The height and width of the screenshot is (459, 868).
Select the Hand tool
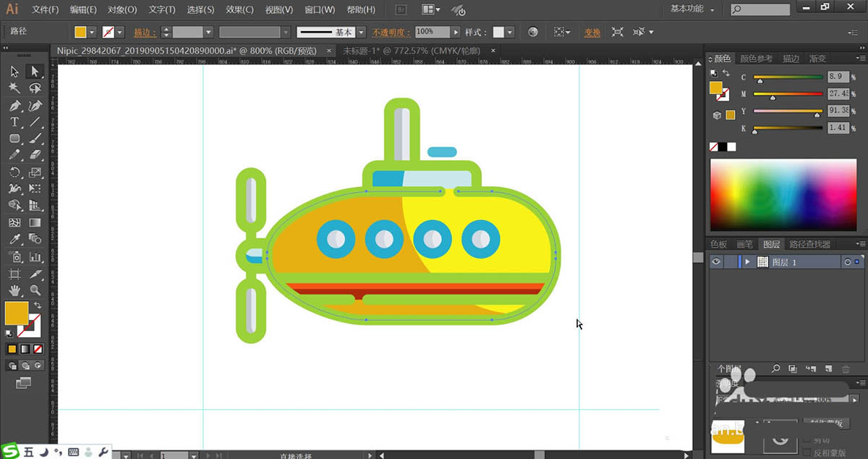pos(14,290)
